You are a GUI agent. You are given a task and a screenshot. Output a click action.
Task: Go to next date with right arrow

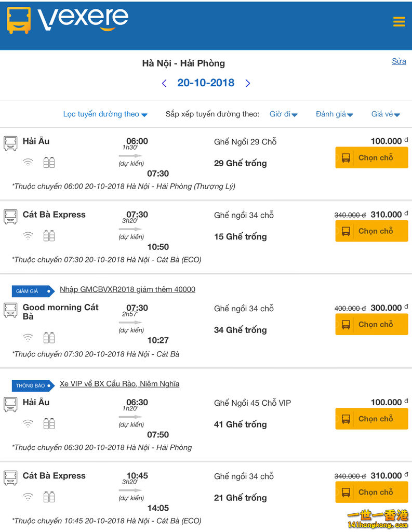pos(248,83)
